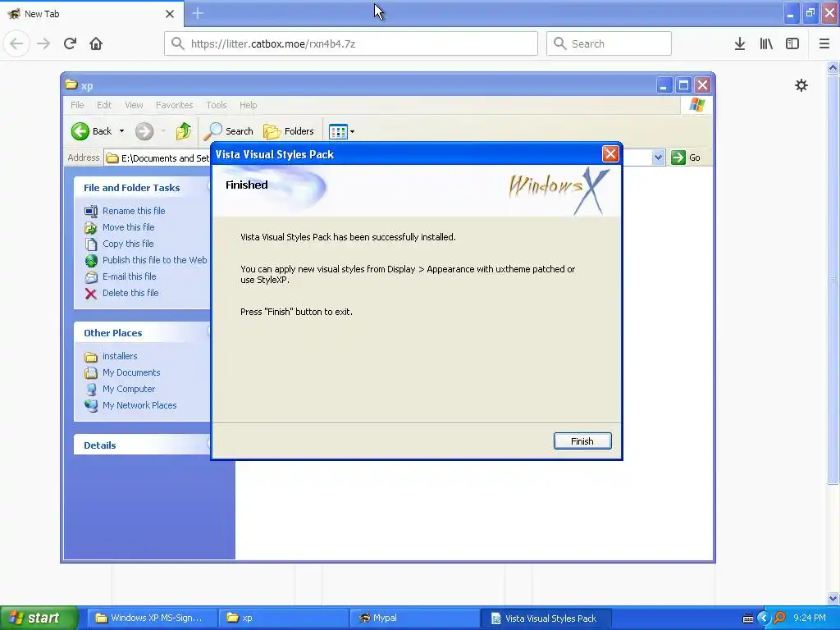
Task: Toggle the Folders pane button
Action: click(x=289, y=131)
